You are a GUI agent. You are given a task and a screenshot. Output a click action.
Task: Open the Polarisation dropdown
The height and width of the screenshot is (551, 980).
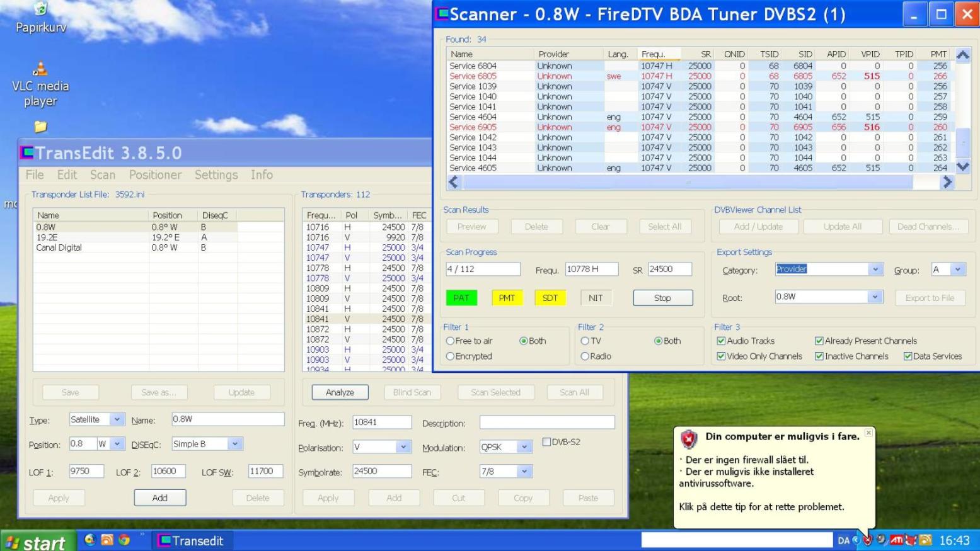coord(403,446)
